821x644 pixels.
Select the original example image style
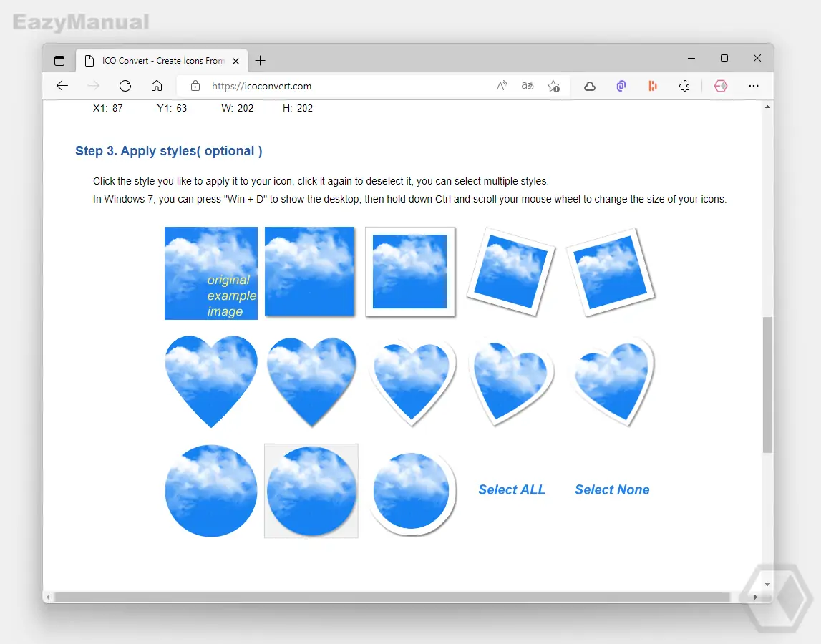(x=211, y=273)
